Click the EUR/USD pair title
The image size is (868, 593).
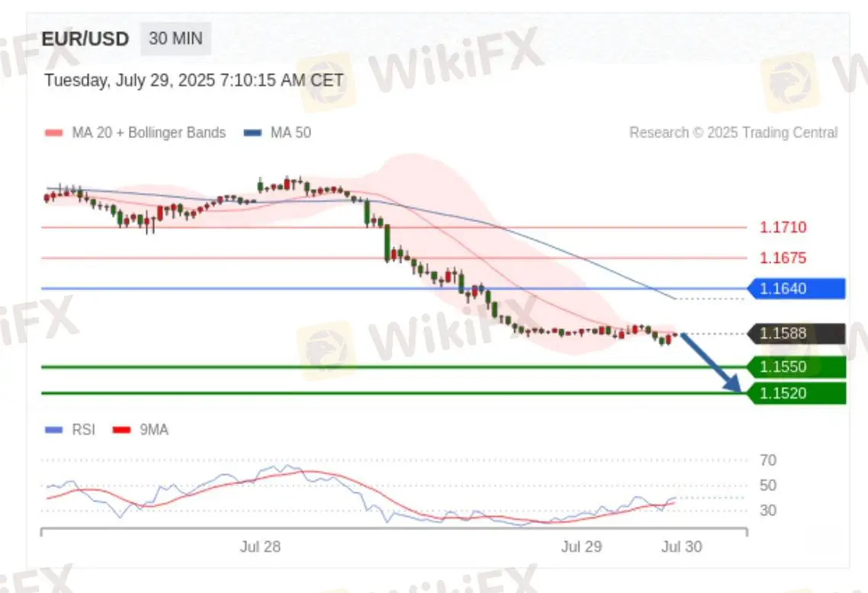(x=85, y=40)
